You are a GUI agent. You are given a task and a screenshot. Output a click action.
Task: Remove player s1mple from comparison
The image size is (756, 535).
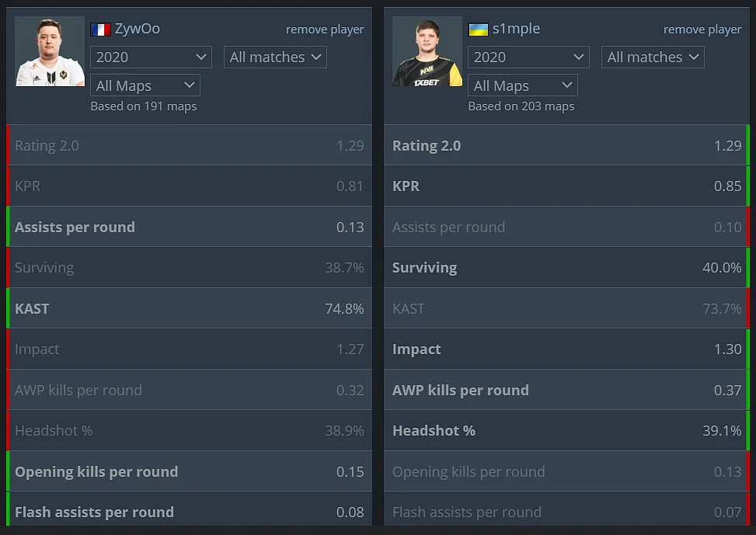click(702, 30)
